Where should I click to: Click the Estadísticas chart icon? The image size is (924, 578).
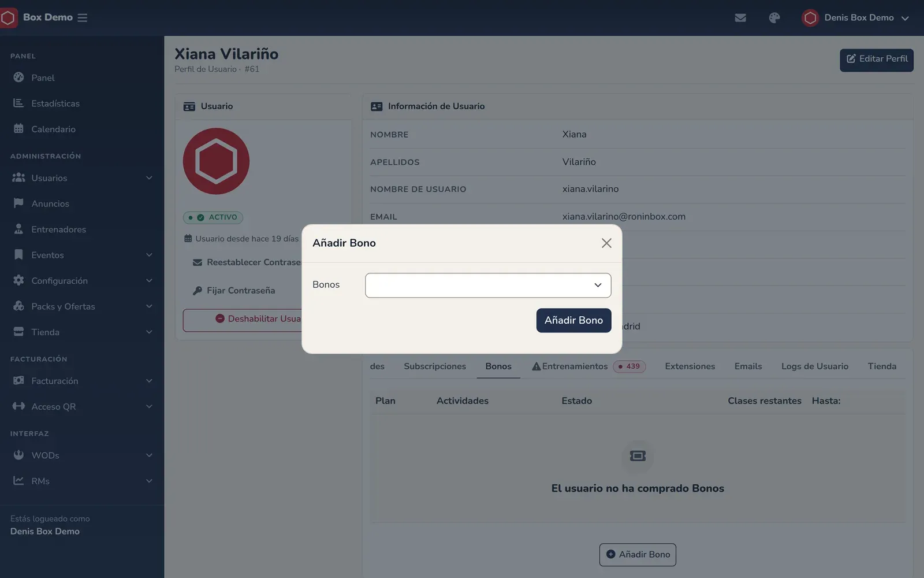click(18, 103)
